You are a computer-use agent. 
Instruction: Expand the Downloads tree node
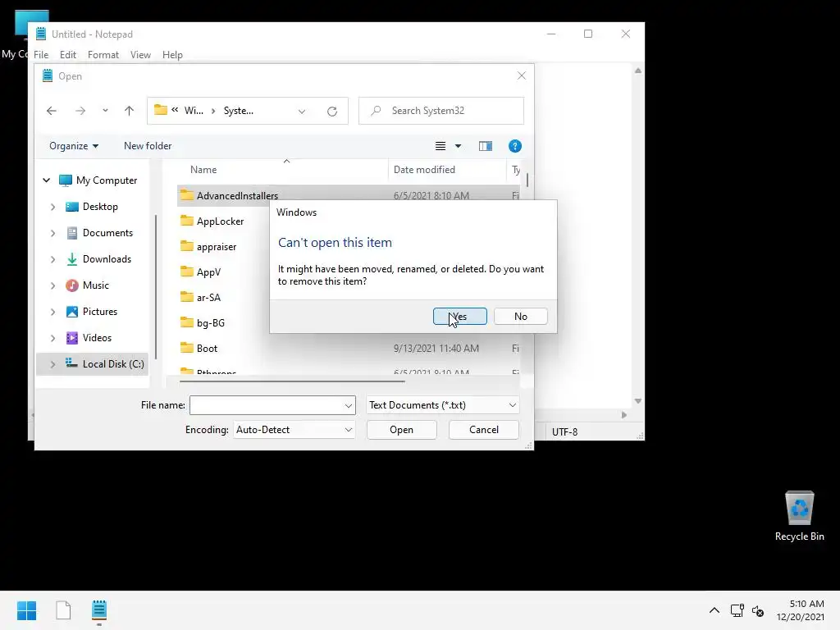[52, 259]
